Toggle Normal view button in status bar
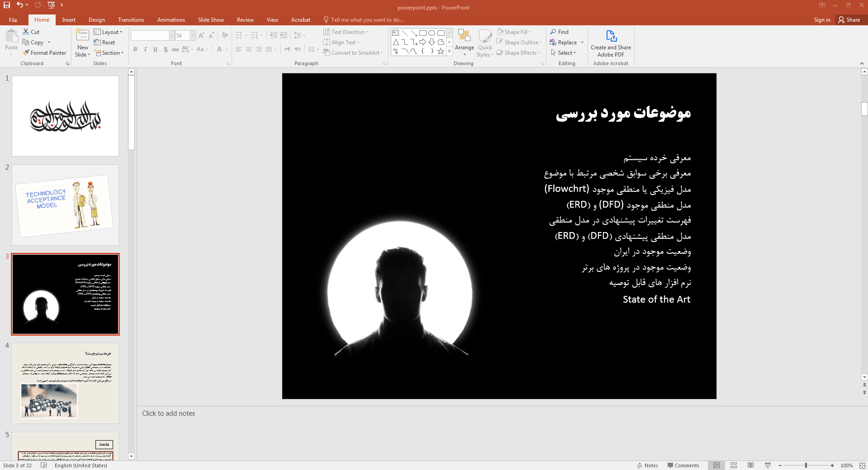This screenshot has width=868, height=470. (716, 465)
